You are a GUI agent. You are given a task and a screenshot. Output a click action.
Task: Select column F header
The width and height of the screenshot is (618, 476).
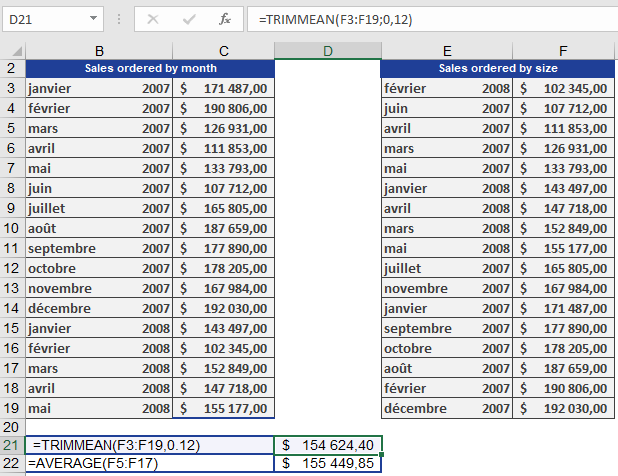563,51
